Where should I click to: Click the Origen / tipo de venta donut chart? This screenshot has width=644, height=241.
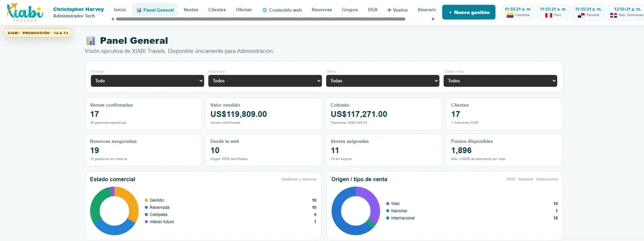pos(356,211)
